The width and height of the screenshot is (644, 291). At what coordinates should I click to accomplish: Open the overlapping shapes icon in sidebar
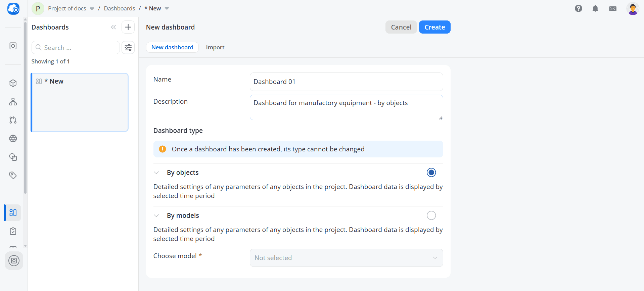coord(13,157)
